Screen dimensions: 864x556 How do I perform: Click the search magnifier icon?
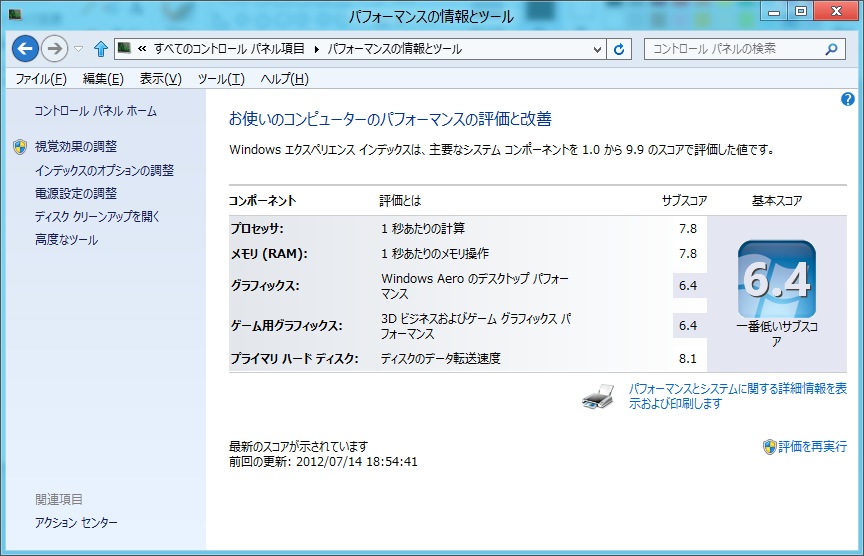pos(831,49)
